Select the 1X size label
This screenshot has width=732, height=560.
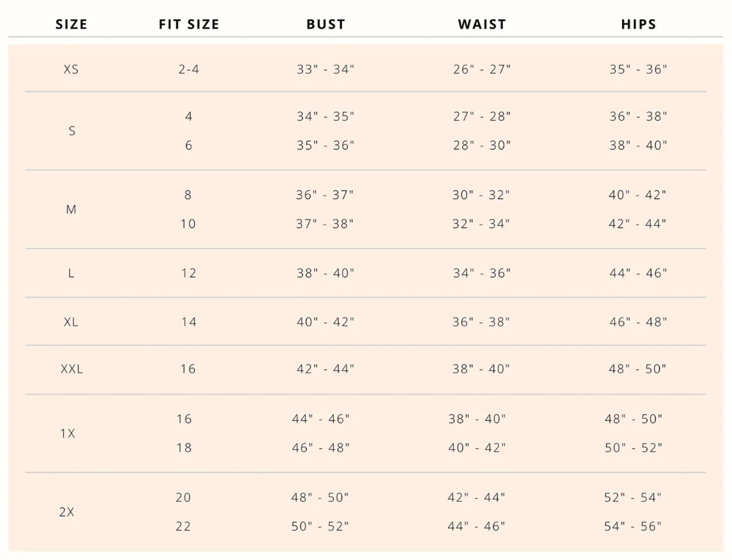(68, 434)
